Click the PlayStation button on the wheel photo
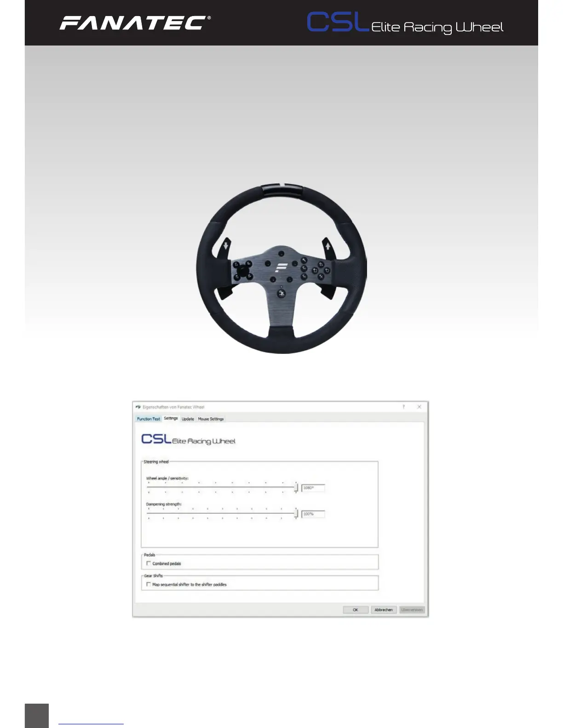This screenshot has height=728, width=563. (281, 293)
